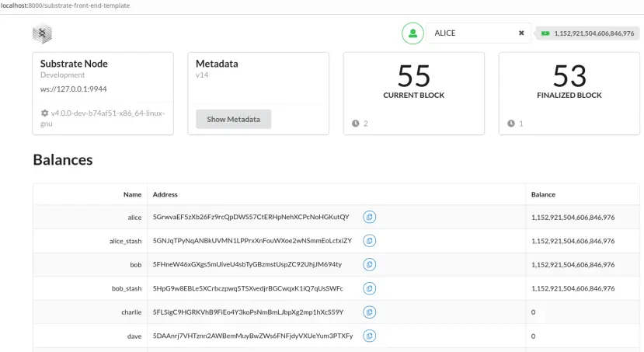This screenshot has height=352, width=644.
Task: Click the gear icon beside node version
Action: click(44, 113)
